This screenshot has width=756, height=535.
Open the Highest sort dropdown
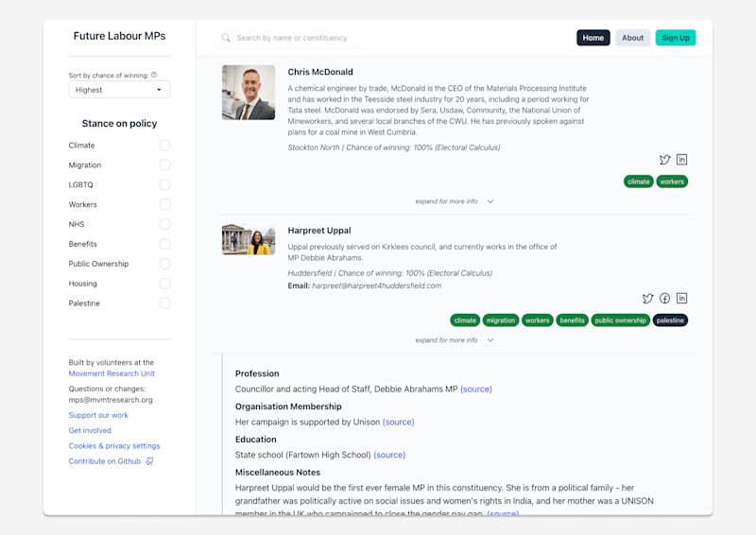tap(119, 90)
